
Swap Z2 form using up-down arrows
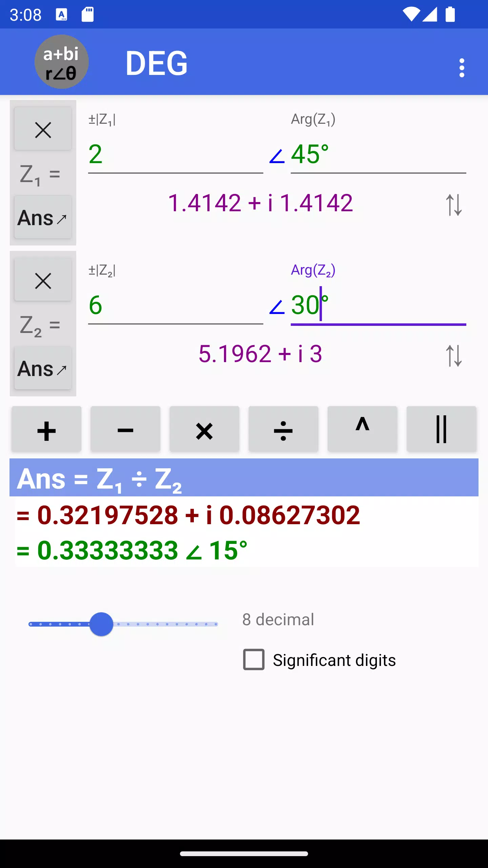(454, 356)
